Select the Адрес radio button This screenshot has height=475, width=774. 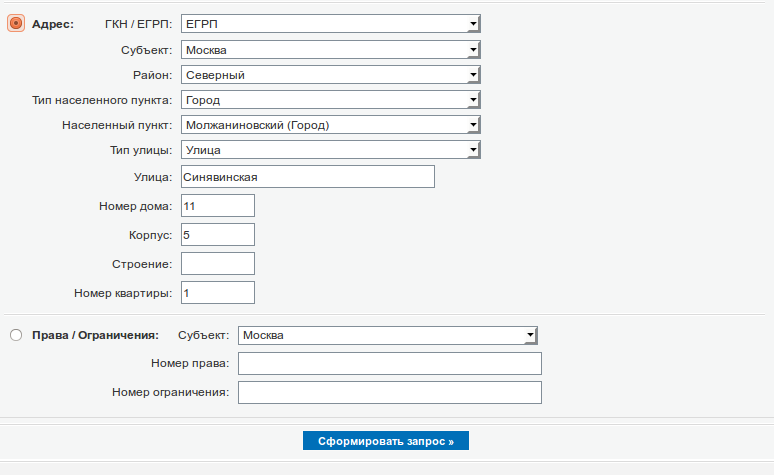(16, 24)
